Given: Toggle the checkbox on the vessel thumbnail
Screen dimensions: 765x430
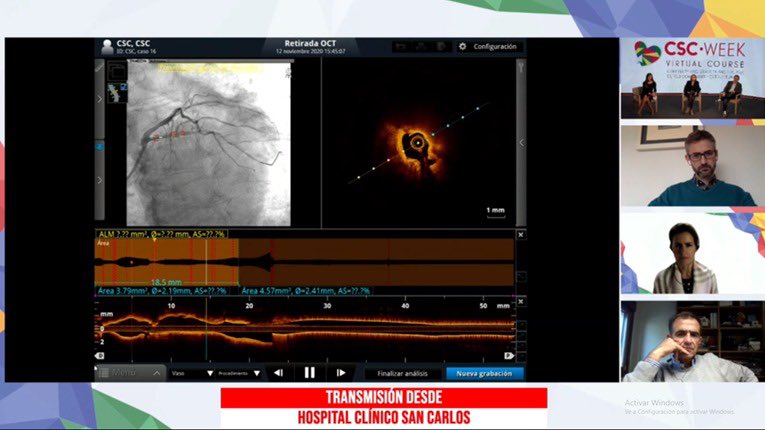Looking at the screenshot, I should coord(123,87).
